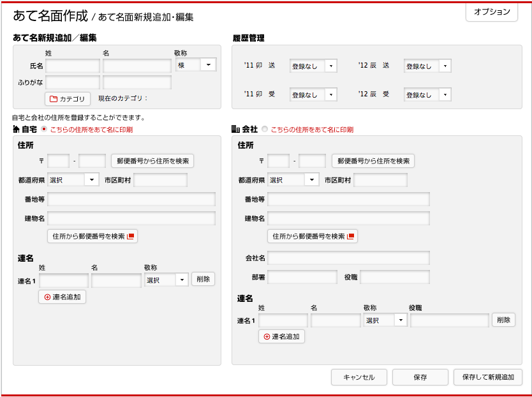Click company postal code first input box
The image size is (532, 397).
click(x=279, y=161)
